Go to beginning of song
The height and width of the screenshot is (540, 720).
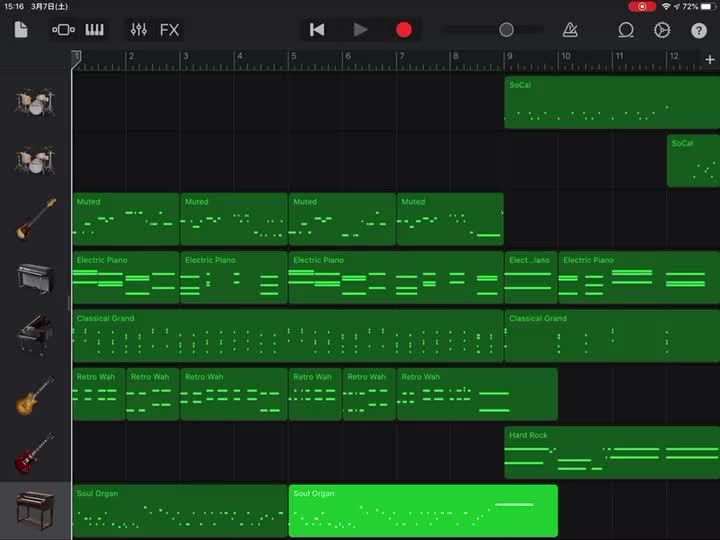[x=317, y=30]
